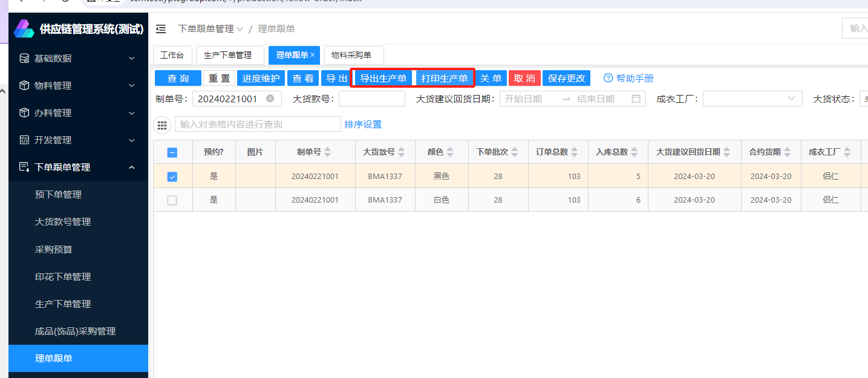Expand the 物料管理 sidebar menu
This screenshot has width=868, height=378.
tap(78, 86)
